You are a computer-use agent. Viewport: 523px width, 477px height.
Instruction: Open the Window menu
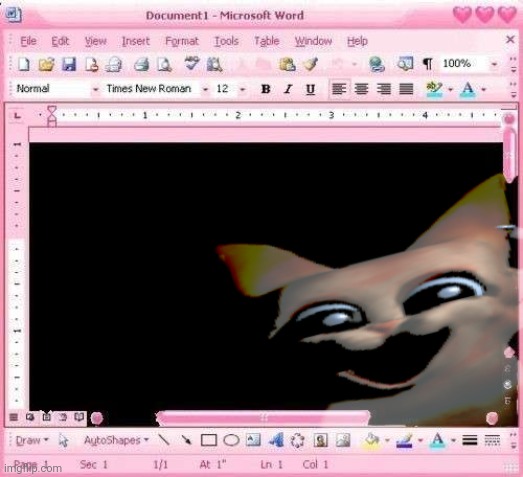pos(313,41)
